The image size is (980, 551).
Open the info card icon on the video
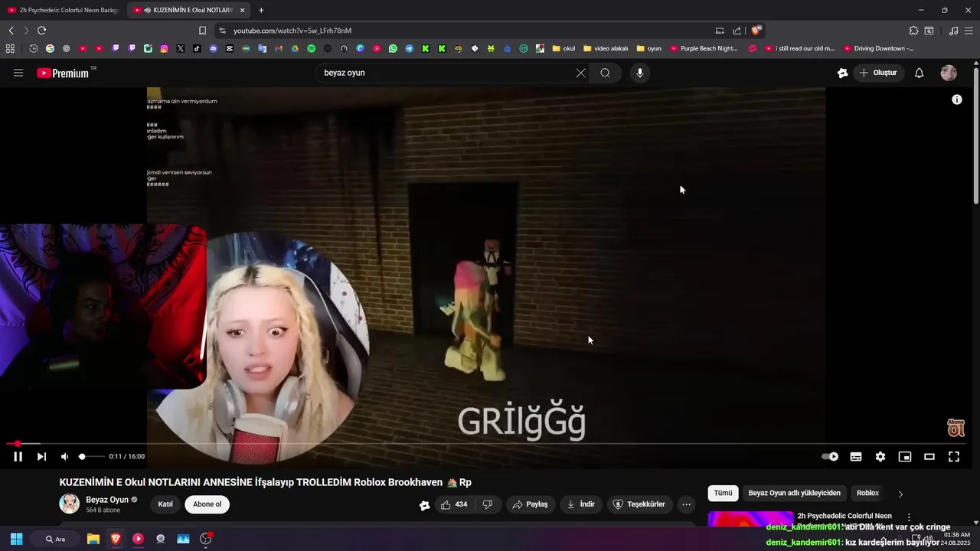tap(956, 99)
